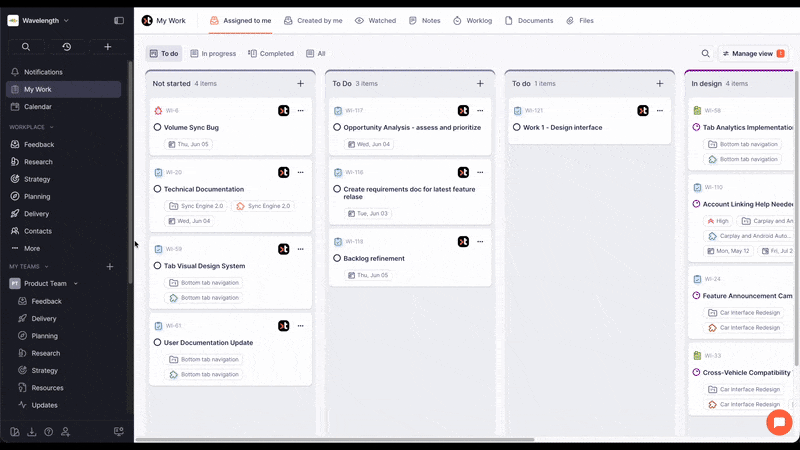Viewport: 800px width, 450px height.
Task: Add item to To Do 3 items column
Action: [480, 83]
